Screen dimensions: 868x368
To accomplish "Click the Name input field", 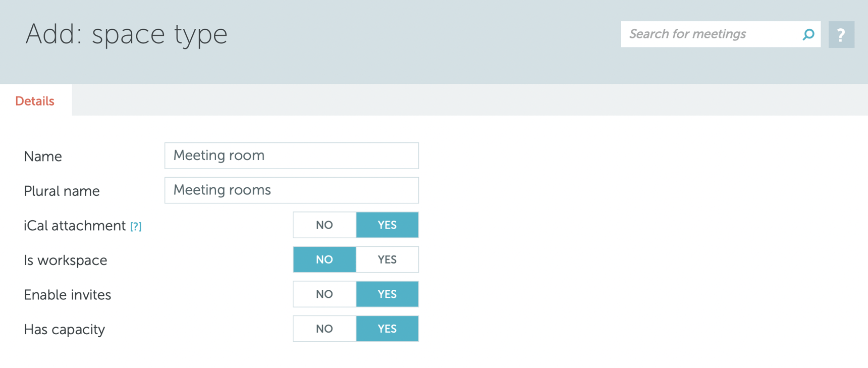I will (x=292, y=155).
